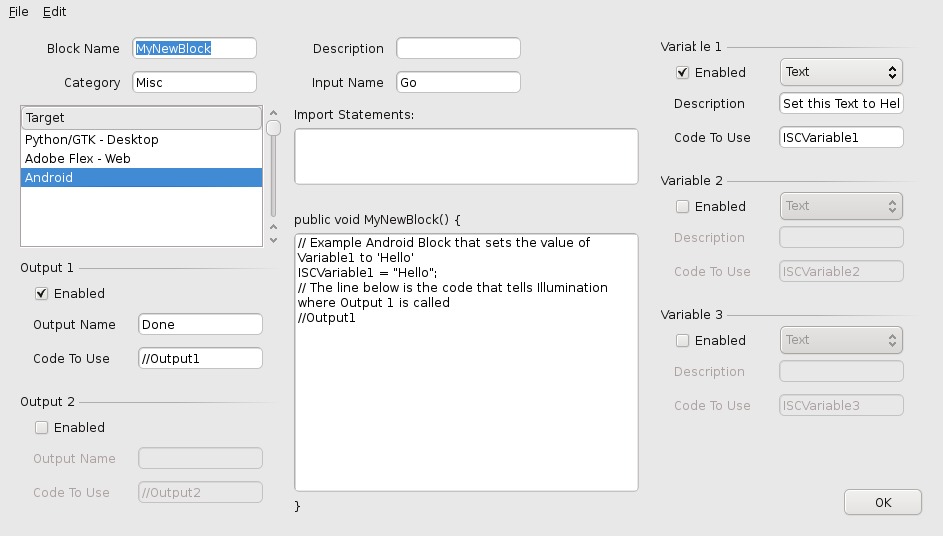
Task: Click the target list scrollbar handle
Action: click(273, 127)
